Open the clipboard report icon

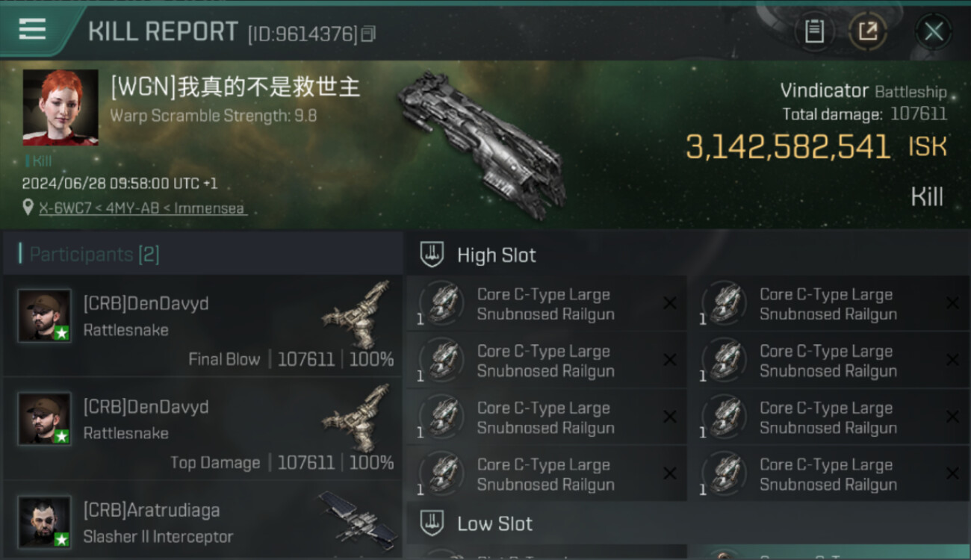pyautogui.click(x=814, y=31)
